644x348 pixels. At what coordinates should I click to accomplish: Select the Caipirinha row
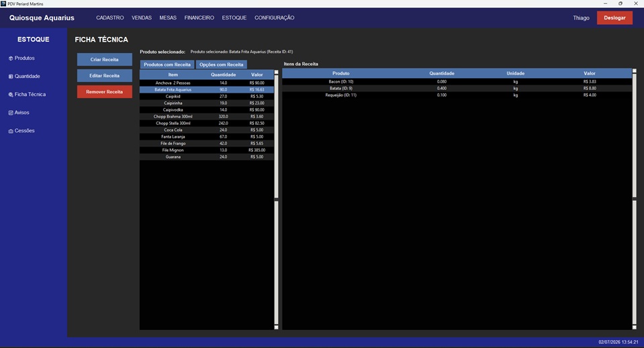click(207, 103)
